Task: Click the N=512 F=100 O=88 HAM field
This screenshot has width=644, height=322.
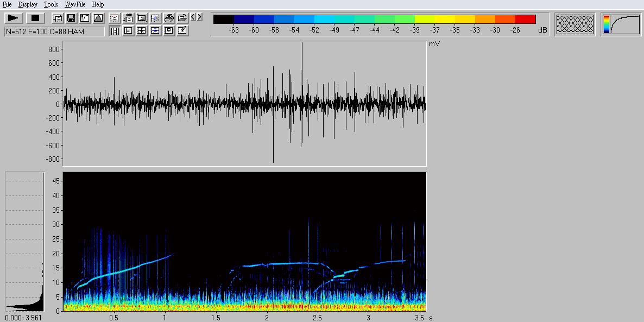Action: (54, 31)
